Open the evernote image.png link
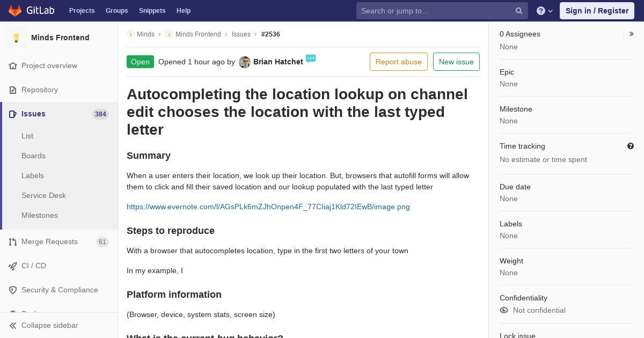The image size is (644, 338). [268, 207]
